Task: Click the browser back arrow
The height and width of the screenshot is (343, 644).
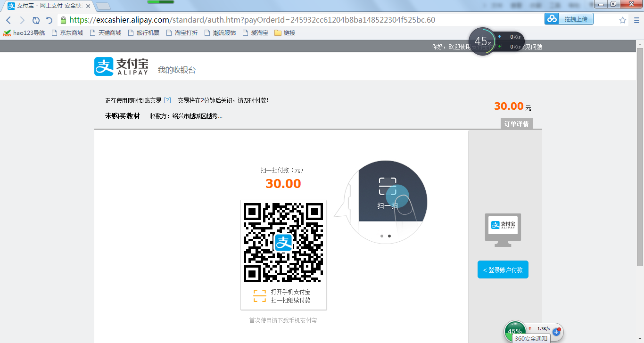Action: pyautogui.click(x=8, y=20)
